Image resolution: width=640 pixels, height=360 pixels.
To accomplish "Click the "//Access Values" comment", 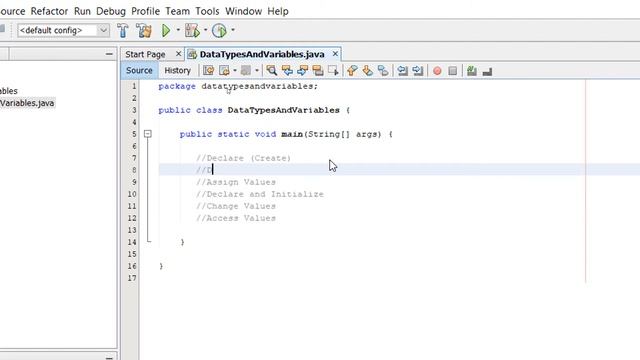I will 236,218.
